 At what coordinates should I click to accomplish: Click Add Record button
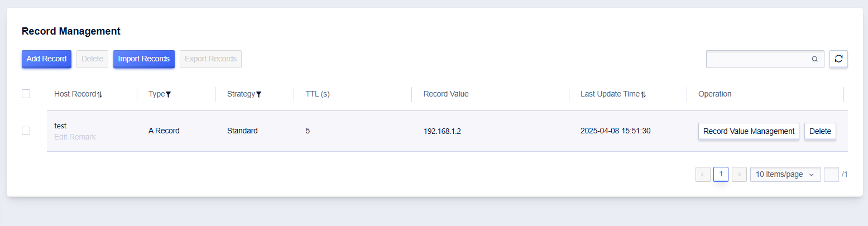point(46,59)
